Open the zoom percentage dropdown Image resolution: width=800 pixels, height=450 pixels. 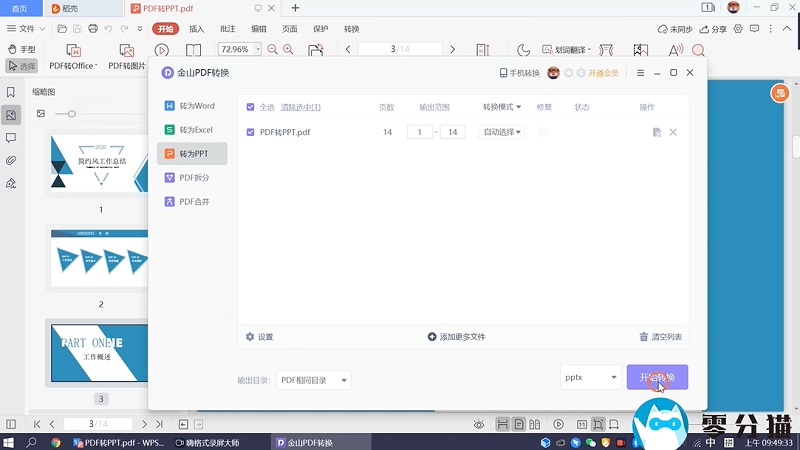(x=258, y=49)
